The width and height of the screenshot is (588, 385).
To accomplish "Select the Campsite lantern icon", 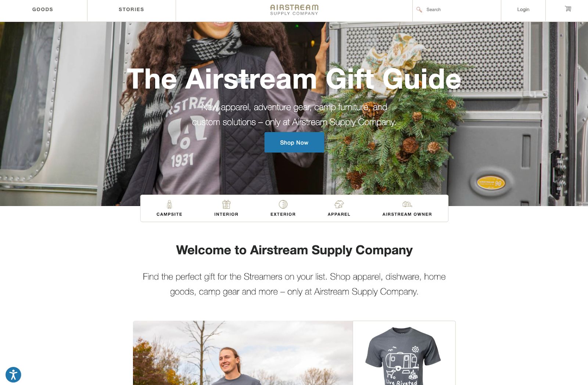I will click(x=169, y=204).
